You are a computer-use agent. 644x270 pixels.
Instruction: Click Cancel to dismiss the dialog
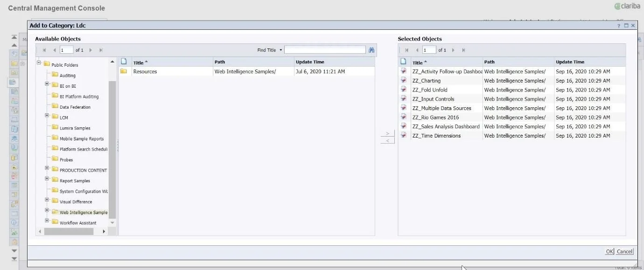coord(624,251)
